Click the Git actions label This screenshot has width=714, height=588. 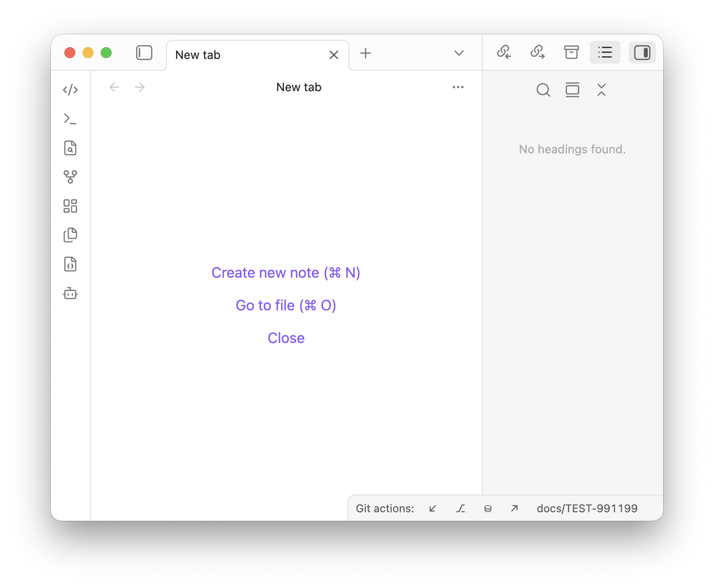point(385,509)
